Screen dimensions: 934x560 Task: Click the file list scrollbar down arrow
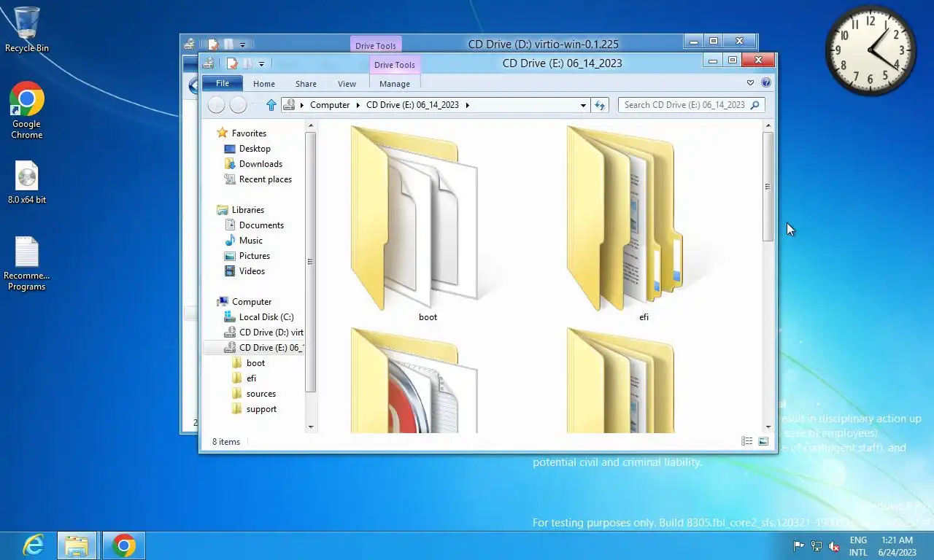point(768,427)
